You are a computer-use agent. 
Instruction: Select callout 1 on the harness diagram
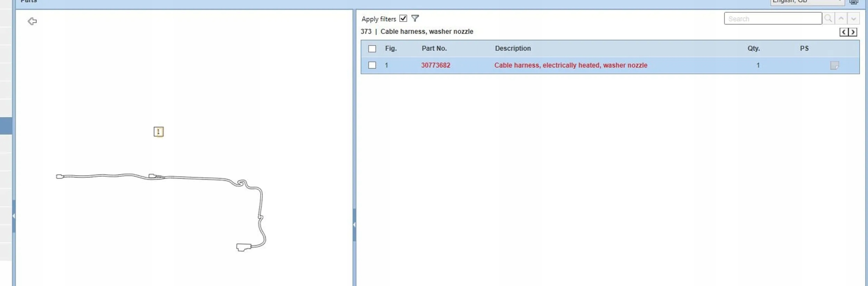coord(159,132)
